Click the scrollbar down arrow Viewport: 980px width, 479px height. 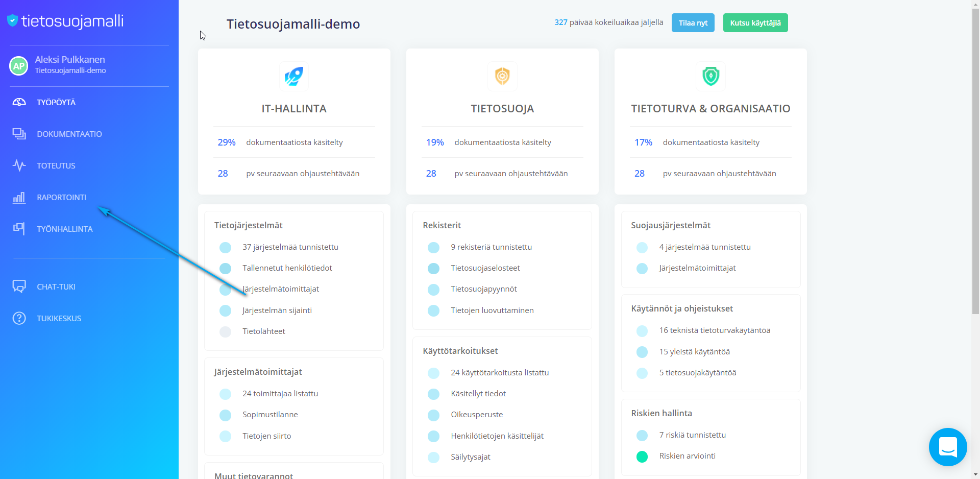click(x=975, y=474)
